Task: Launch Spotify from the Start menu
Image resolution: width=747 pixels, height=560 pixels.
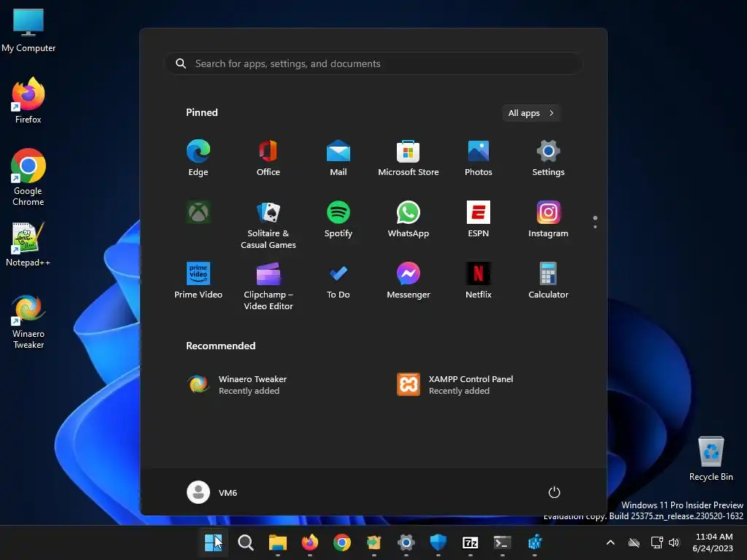Action: pyautogui.click(x=338, y=219)
